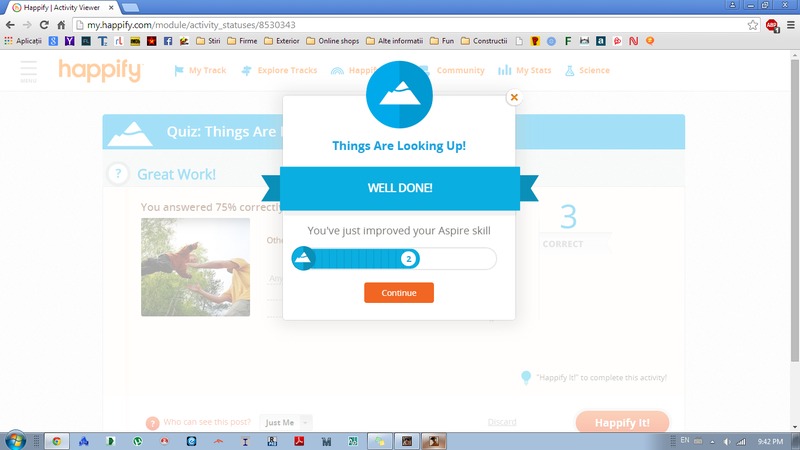This screenshot has width=800, height=450.
Task: Click the flask icon beside Science
Action: point(569,70)
